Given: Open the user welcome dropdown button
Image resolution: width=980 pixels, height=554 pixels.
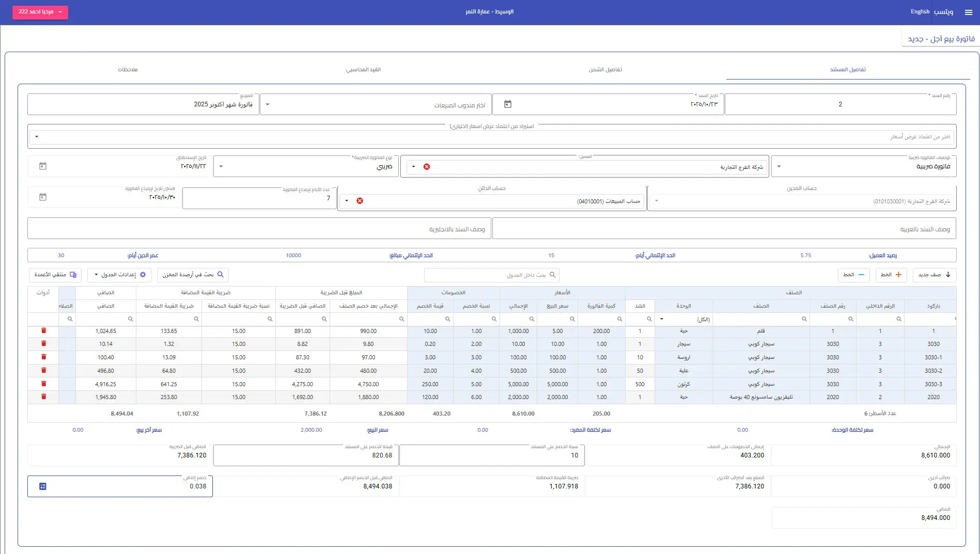Looking at the screenshot, I should [x=40, y=12].
